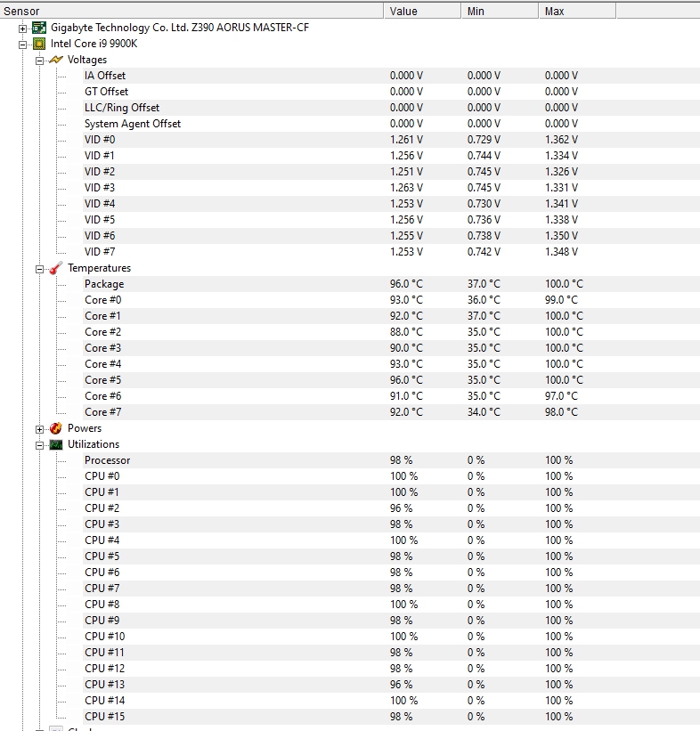Screen dimensions: 700x731
Task: Click the Temperatures thermometer icon
Action: 55,268
